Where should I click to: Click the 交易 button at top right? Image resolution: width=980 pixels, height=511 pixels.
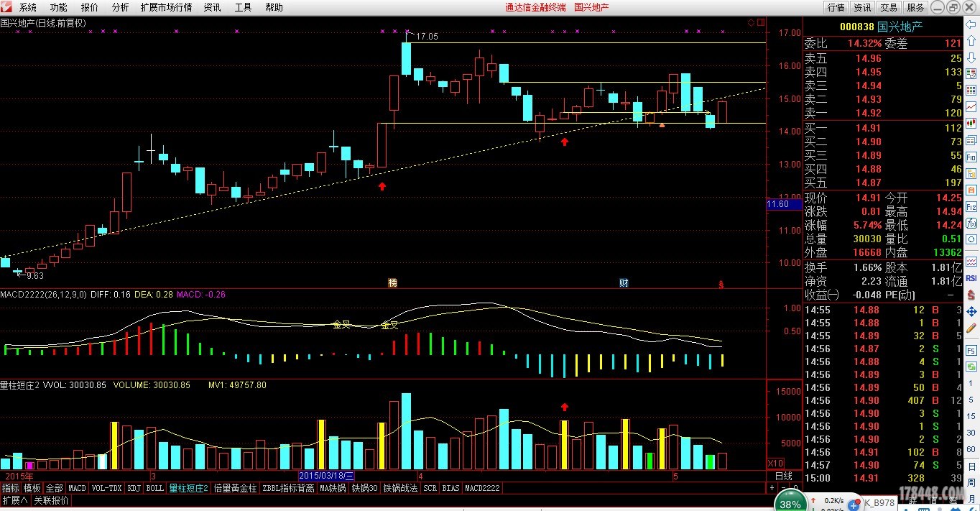click(889, 7)
